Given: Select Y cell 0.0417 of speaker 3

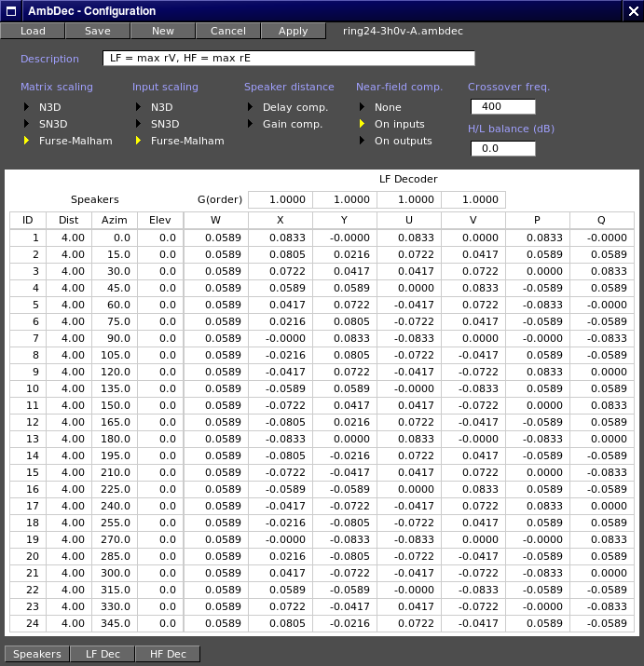Looking at the screenshot, I should (x=345, y=271).
